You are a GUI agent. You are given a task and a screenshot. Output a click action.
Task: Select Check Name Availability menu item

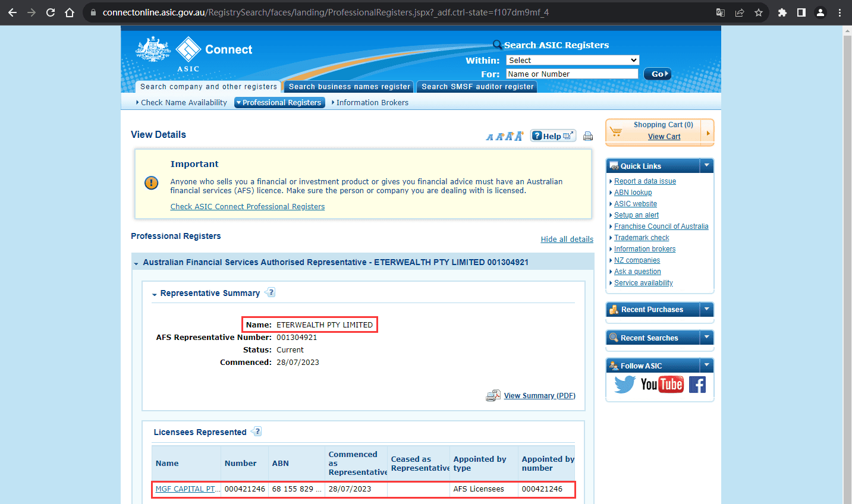pos(184,103)
